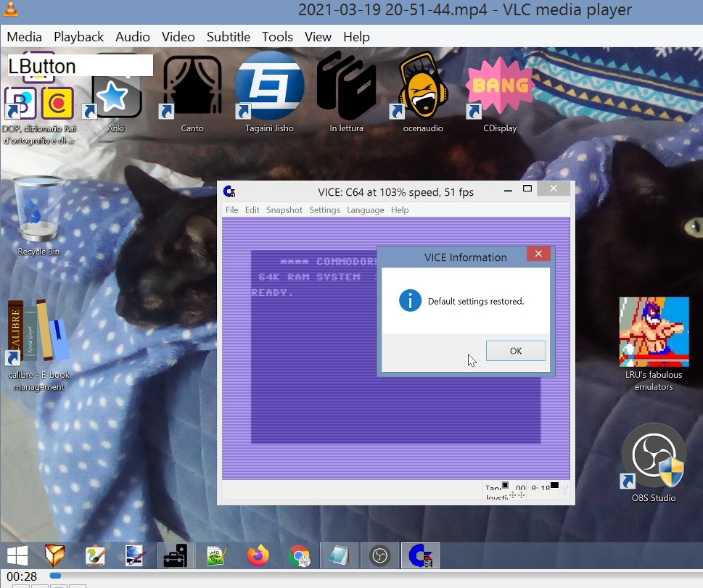Open Firefox from the taskbar

(258, 555)
